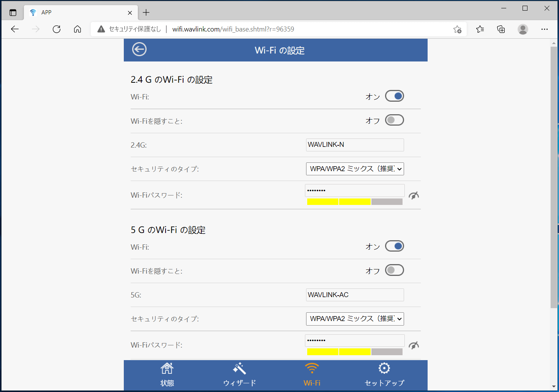The height and width of the screenshot is (392, 559).
Task: Expand the 2.4G security type dropdown
Action: pos(355,169)
